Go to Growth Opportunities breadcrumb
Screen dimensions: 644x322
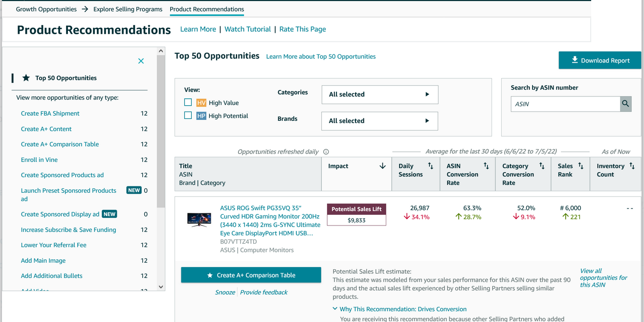[x=46, y=9]
